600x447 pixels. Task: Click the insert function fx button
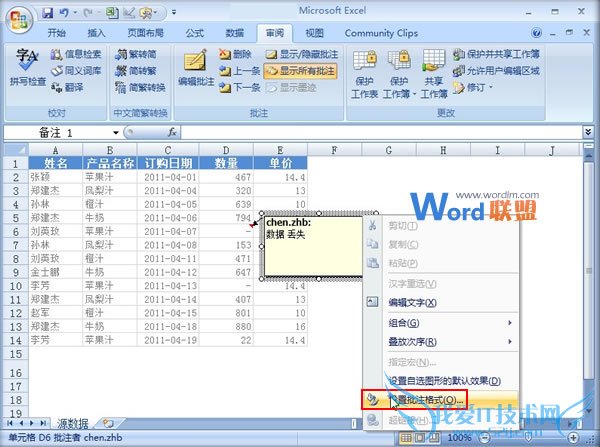172,132
